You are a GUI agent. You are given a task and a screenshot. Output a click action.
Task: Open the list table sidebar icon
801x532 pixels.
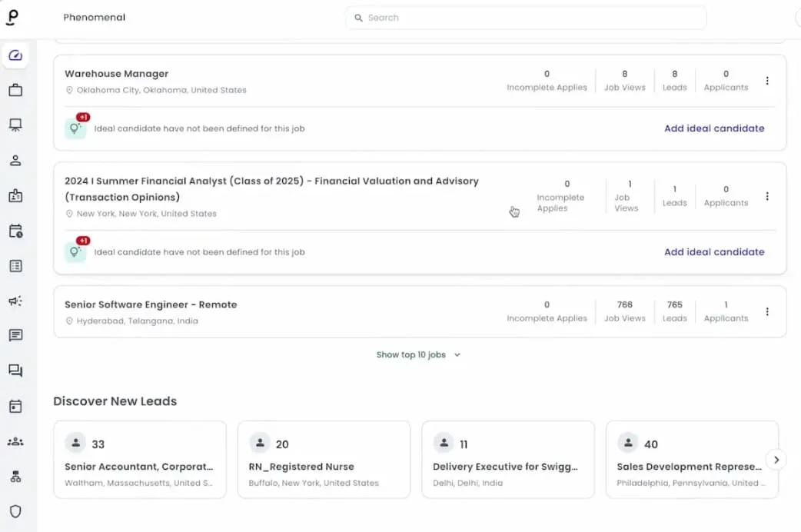pos(15,266)
